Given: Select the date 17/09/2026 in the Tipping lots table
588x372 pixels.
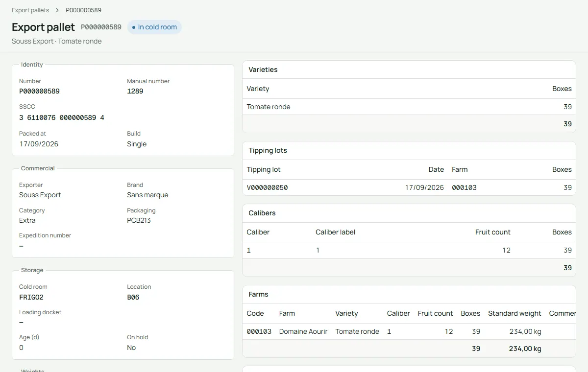Looking at the screenshot, I should point(424,187).
